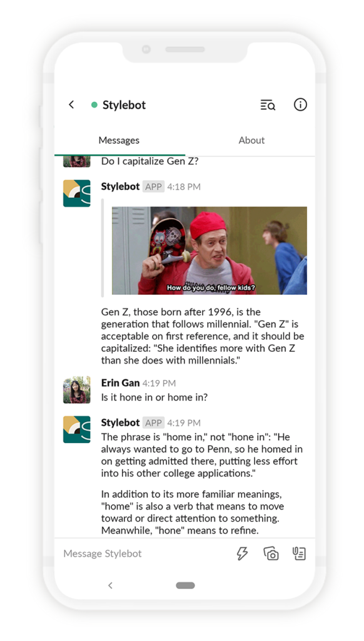Open search in conversation icon
Screen dimensions: 364x641
pos(268,105)
